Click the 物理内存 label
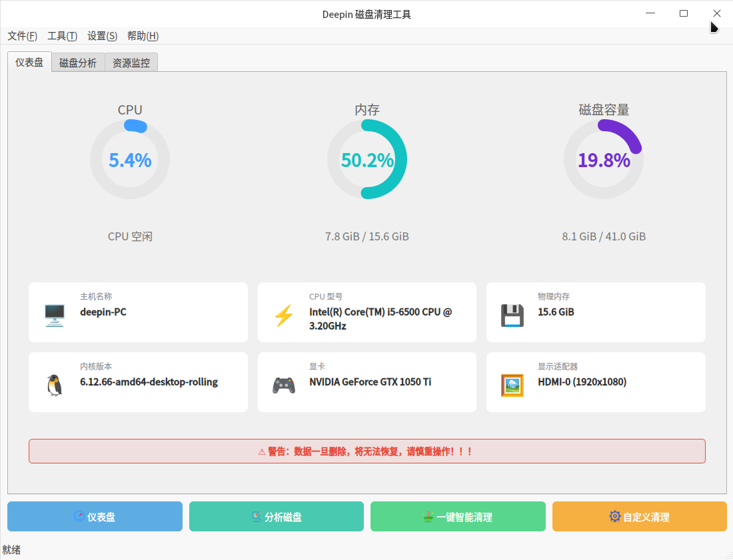 (554, 296)
